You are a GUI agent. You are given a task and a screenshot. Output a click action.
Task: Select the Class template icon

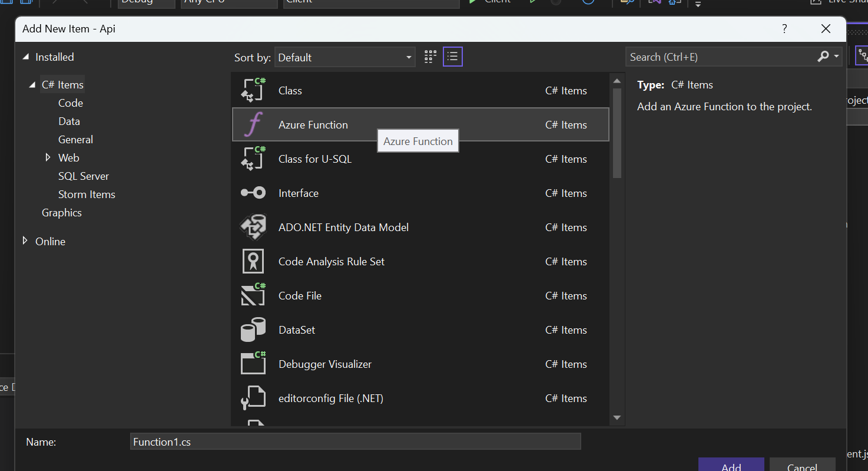pos(253,91)
